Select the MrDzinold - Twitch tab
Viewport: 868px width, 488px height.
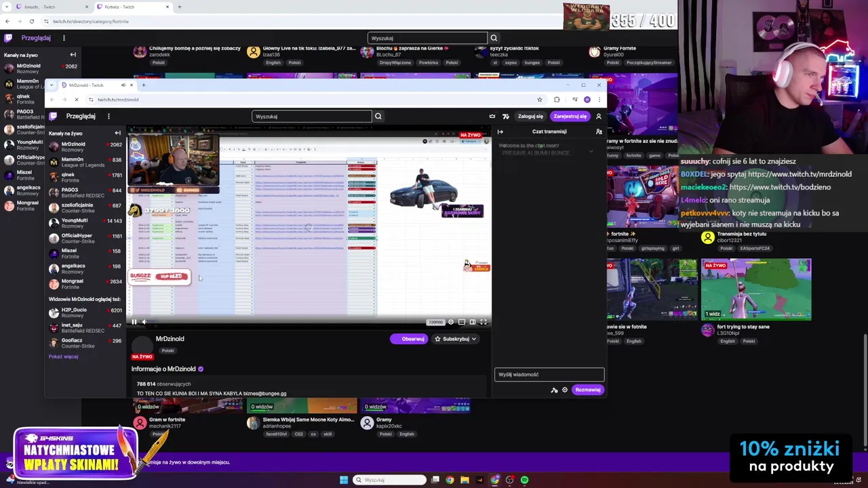99,85
